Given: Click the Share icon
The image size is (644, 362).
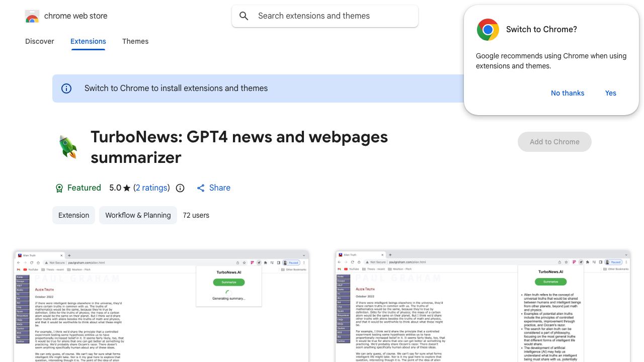Looking at the screenshot, I should pyautogui.click(x=201, y=188).
